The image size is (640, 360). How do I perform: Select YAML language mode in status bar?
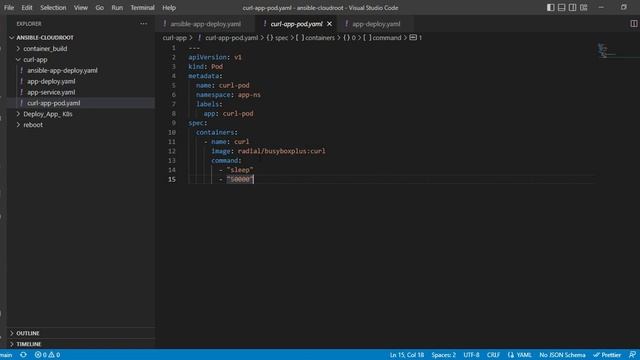[520, 355]
